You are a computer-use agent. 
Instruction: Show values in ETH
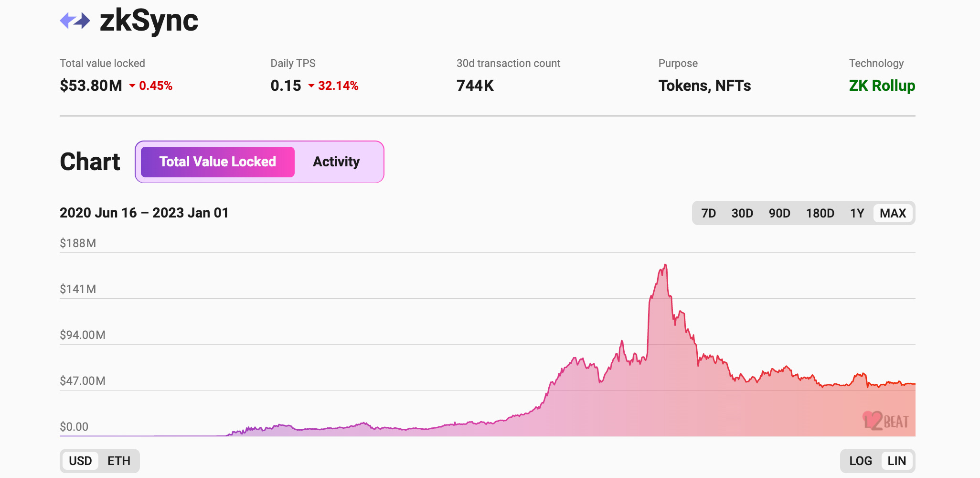point(119,461)
